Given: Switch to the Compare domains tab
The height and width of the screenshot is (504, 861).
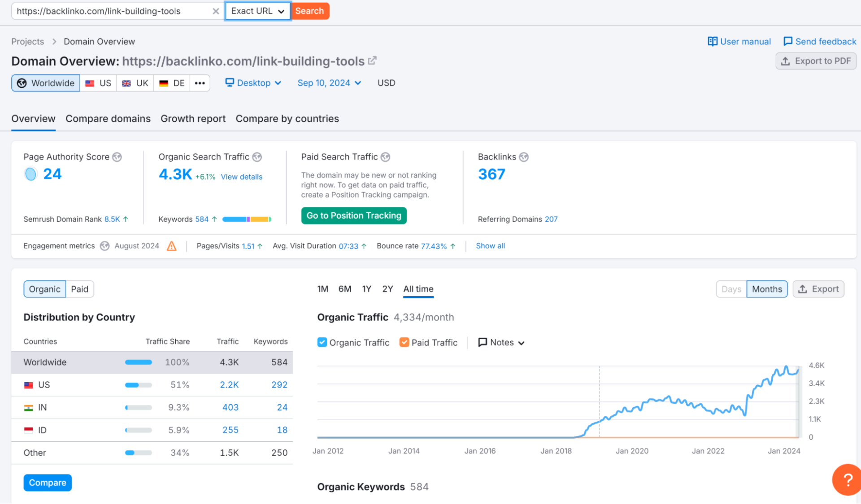Looking at the screenshot, I should click(x=109, y=118).
